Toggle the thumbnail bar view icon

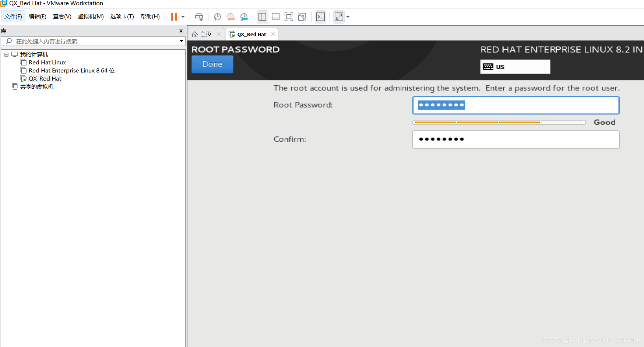275,17
